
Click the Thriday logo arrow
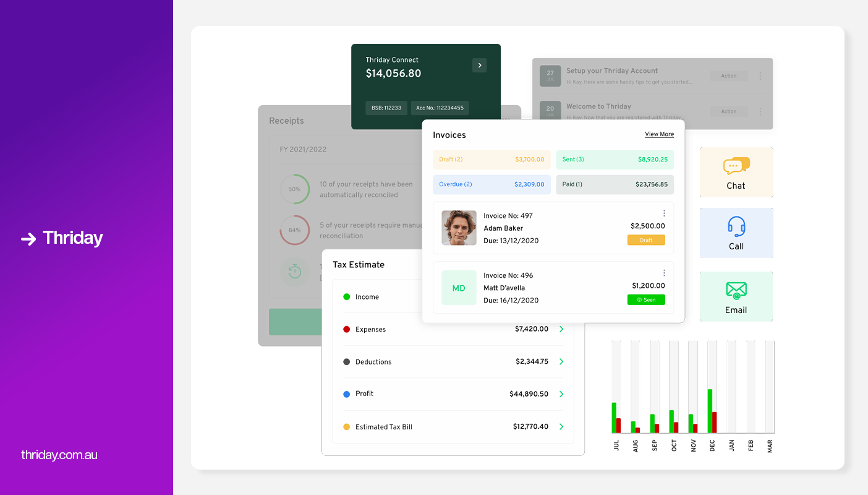point(28,239)
